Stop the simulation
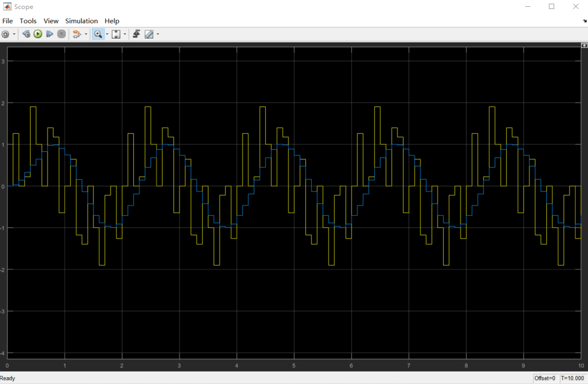This screenshot has height=384, width=588. [x=61, y=34]
